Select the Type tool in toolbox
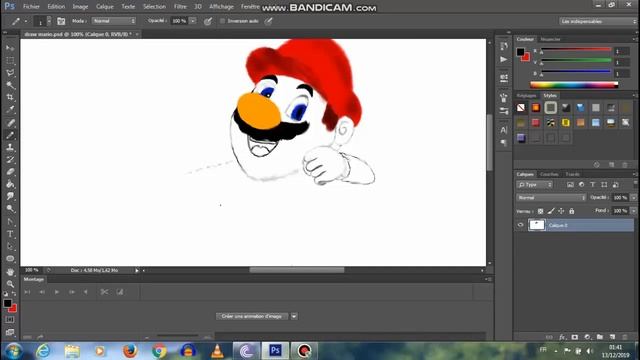 point(10,234)
